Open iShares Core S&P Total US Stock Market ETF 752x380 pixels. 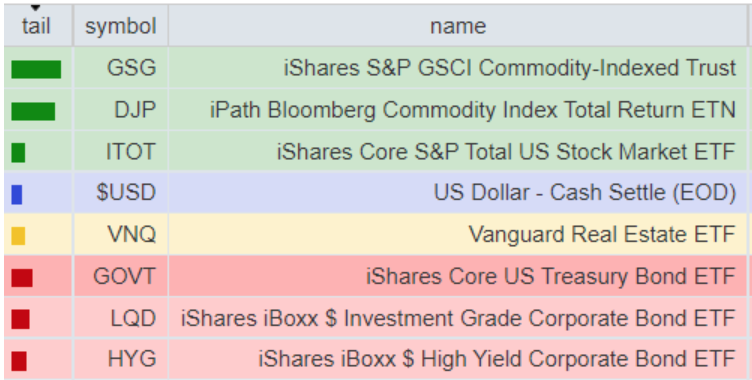point(506,152)
